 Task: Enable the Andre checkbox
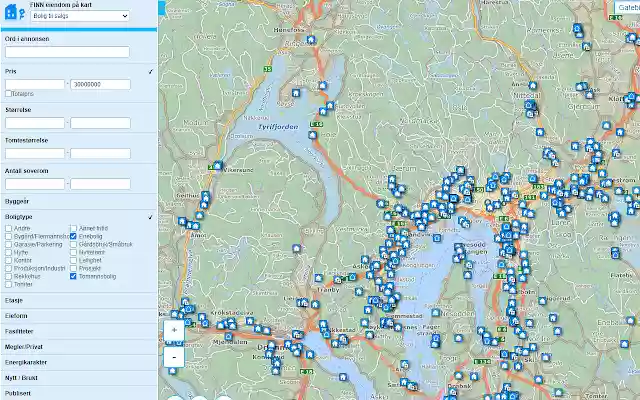(8, 229)
